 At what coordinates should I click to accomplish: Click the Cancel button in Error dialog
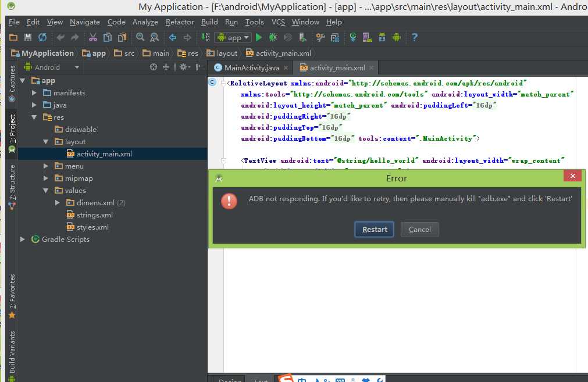point(419,230)
